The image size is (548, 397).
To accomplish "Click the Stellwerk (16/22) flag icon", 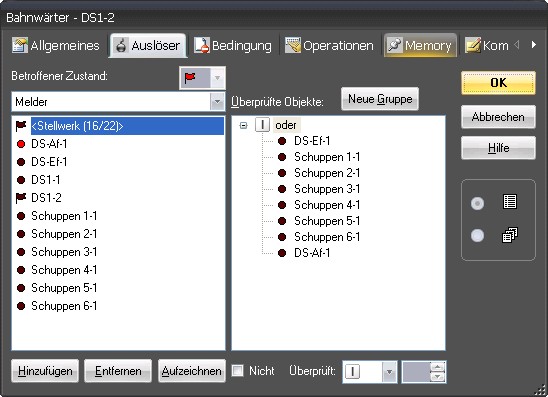I will (x=21, y=126).
